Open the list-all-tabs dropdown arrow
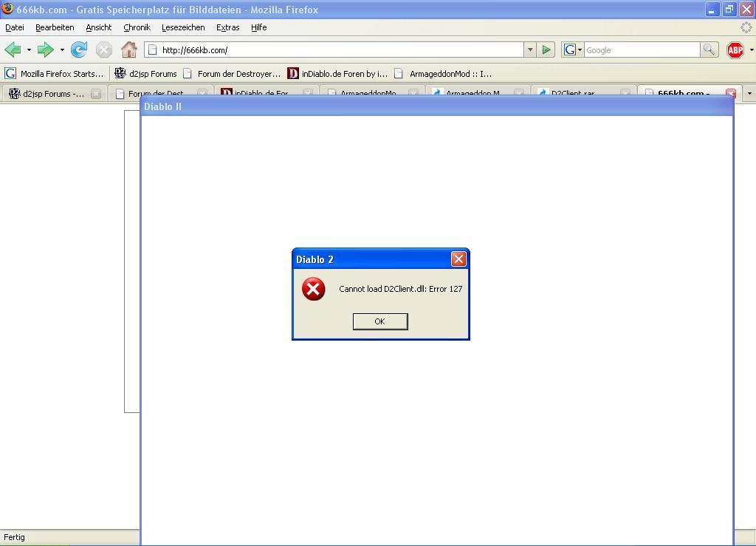This screenshot has width=756, height=546. (x=749, y=94)
